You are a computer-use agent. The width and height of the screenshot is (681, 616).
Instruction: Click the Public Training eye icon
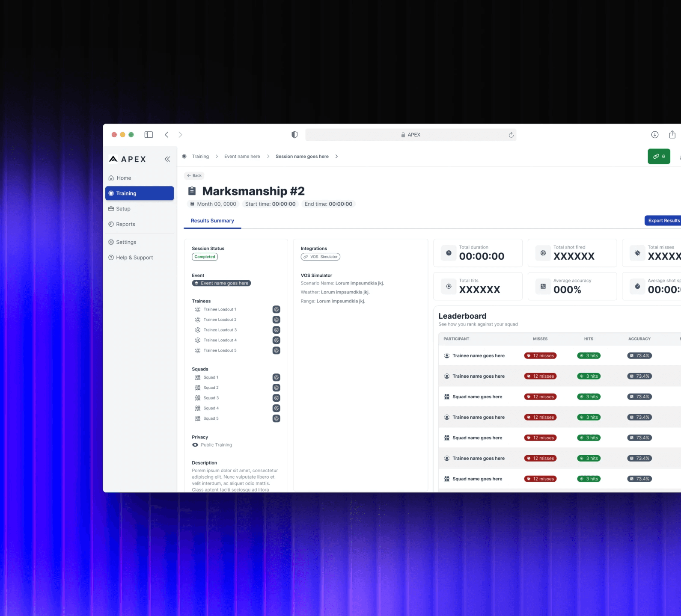point(195,445)
